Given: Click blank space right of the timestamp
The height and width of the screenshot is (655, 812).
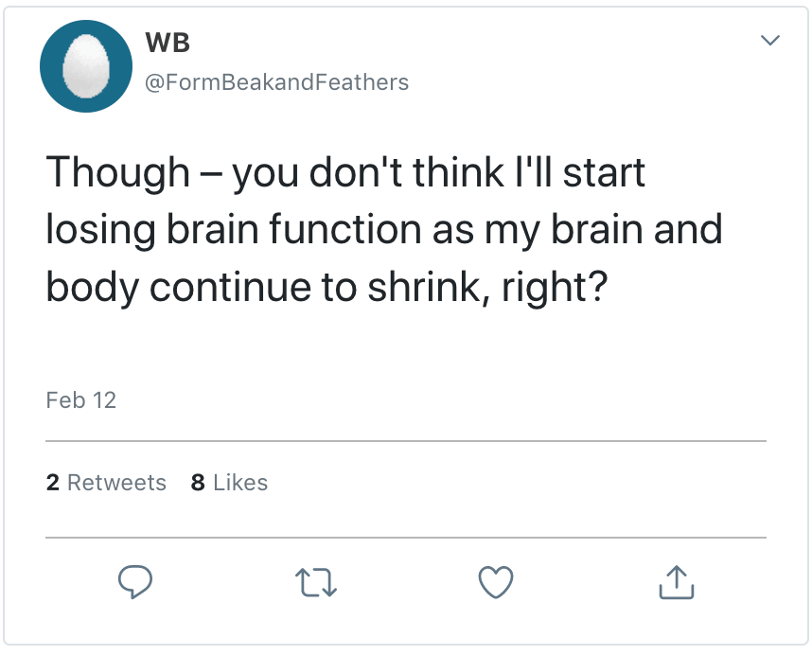Looking at the screenshot, I should [x=426, y=400].
